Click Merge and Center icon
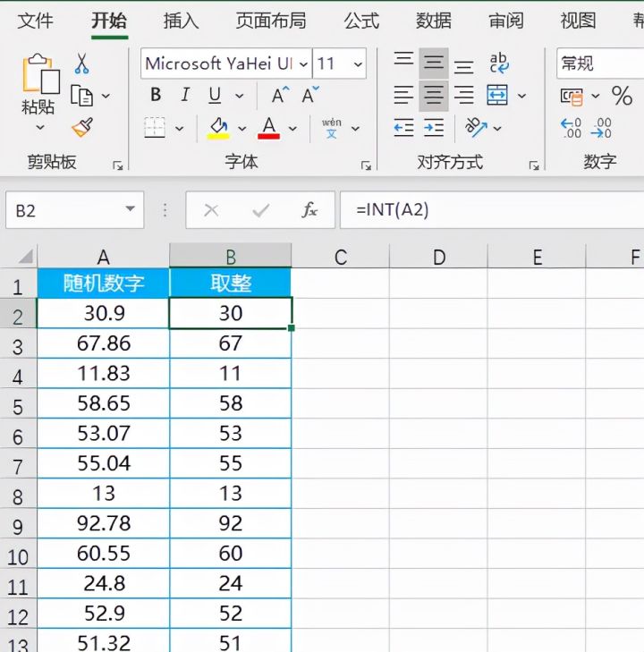The image size is (644, 652). tap(497, 95)
